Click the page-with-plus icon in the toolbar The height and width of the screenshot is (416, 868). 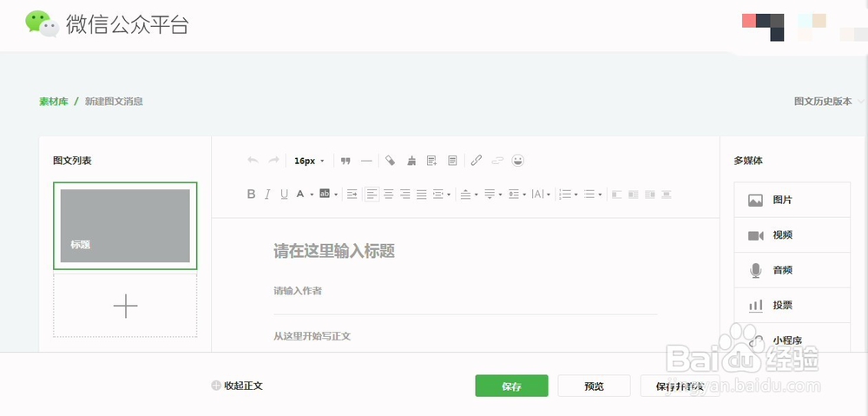431,161
